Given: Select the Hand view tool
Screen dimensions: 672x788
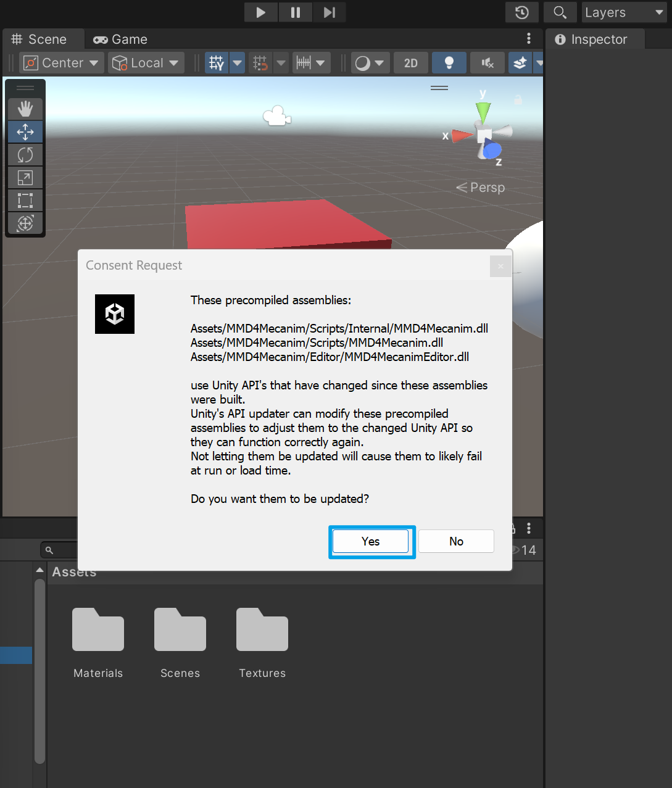Looking at the screenshot, I should click(25, 109).
